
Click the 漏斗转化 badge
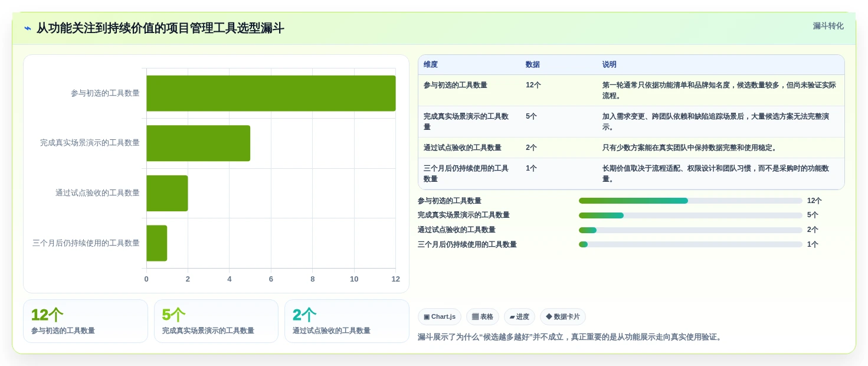coord(828,26)
